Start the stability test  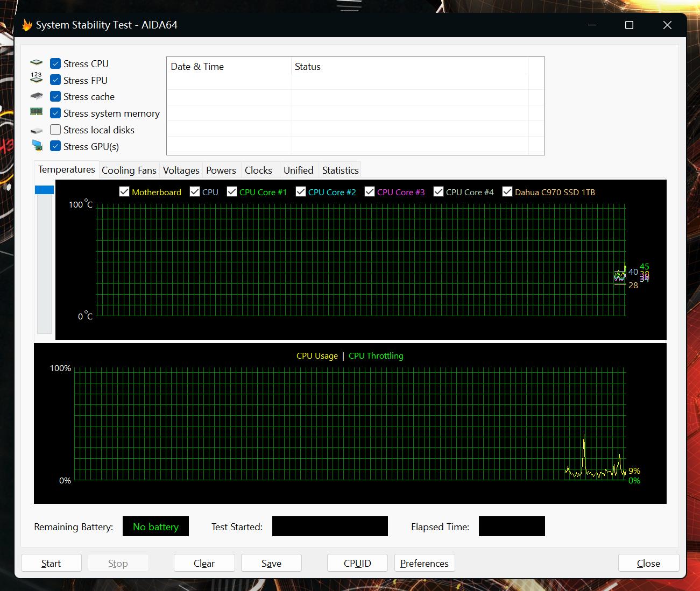click(x=51, y=563)
